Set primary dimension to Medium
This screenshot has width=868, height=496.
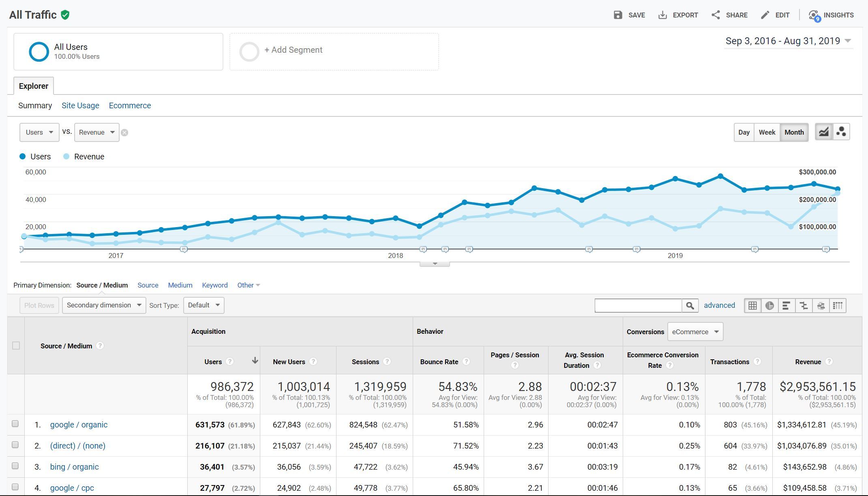(x=180, y=285)
